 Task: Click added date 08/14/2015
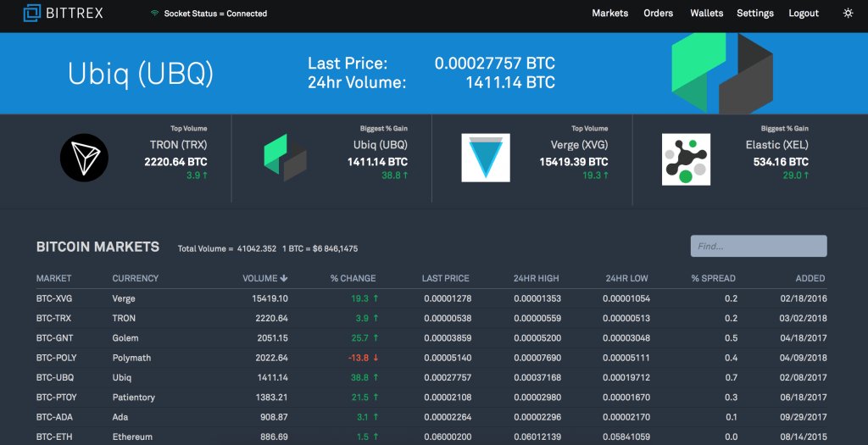point(804,437)
